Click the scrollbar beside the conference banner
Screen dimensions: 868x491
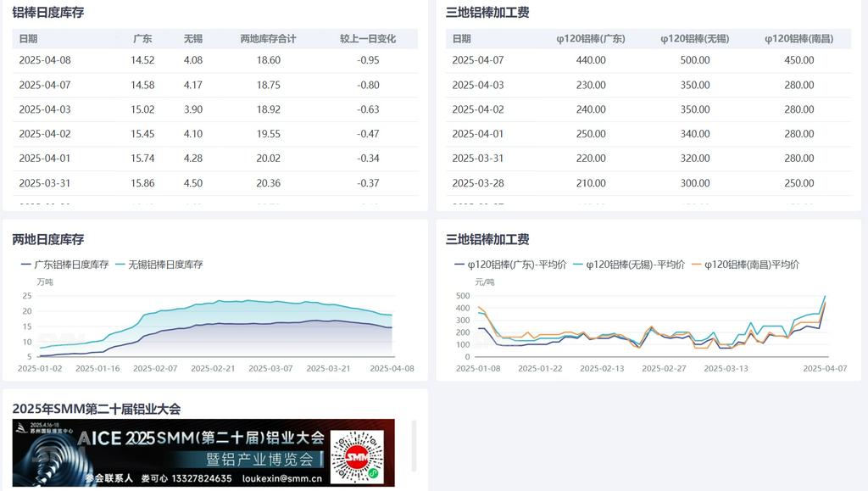pyautogui.click(x=414, y=445)
